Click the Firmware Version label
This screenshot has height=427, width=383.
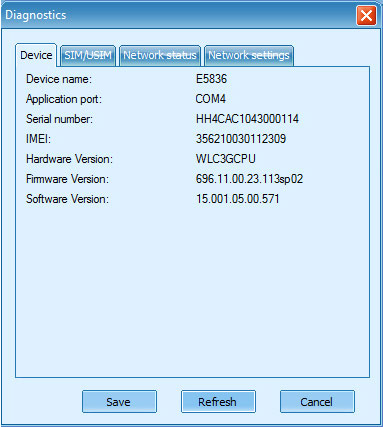click(67, 179)
